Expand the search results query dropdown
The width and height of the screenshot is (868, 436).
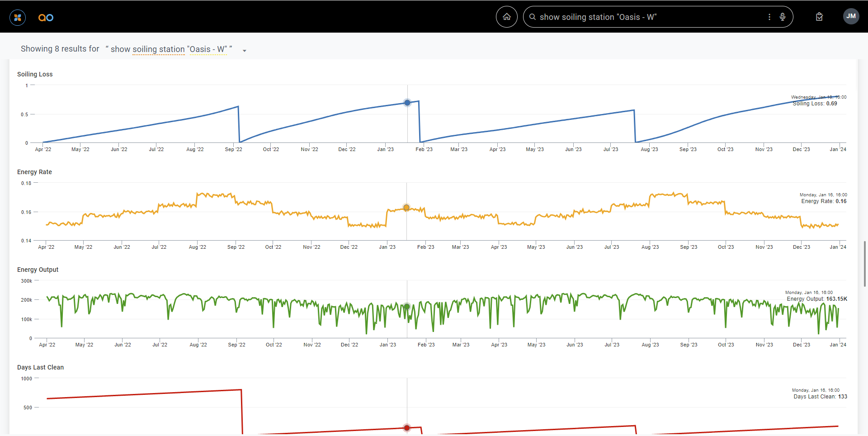pyautogui.click(x=245, y=51)
